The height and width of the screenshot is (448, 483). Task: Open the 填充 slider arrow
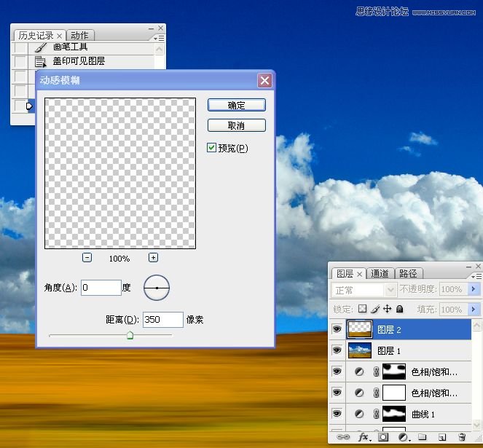tap(474, 309)
